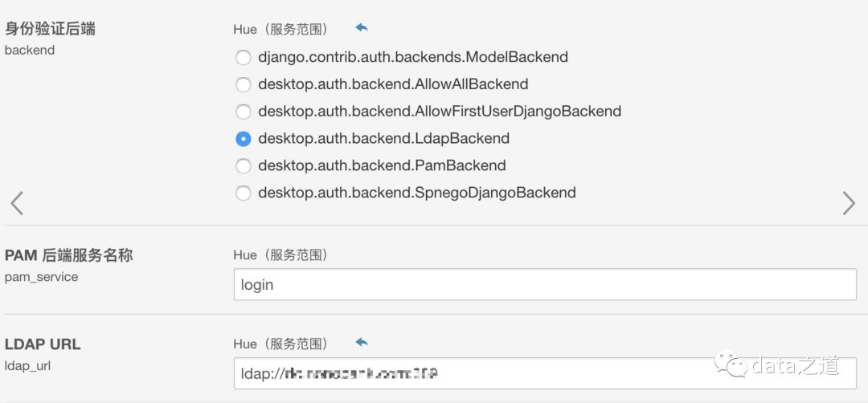Select the AllowAllBackend radio option
This screenshot has height=403, width=868.
243,84
